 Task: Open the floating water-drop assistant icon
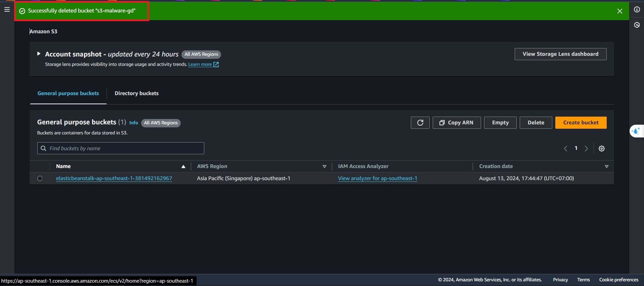coord(636,131)
